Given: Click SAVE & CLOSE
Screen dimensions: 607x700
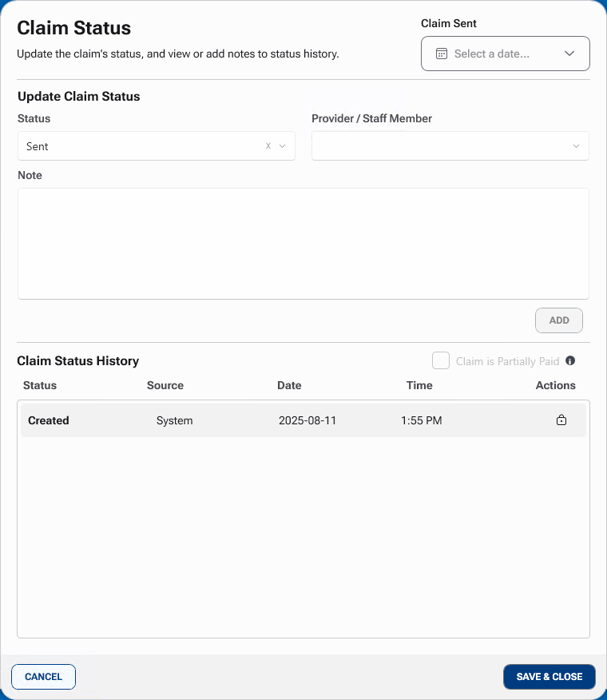Looking at the screenshot, I should coord(549,677).
